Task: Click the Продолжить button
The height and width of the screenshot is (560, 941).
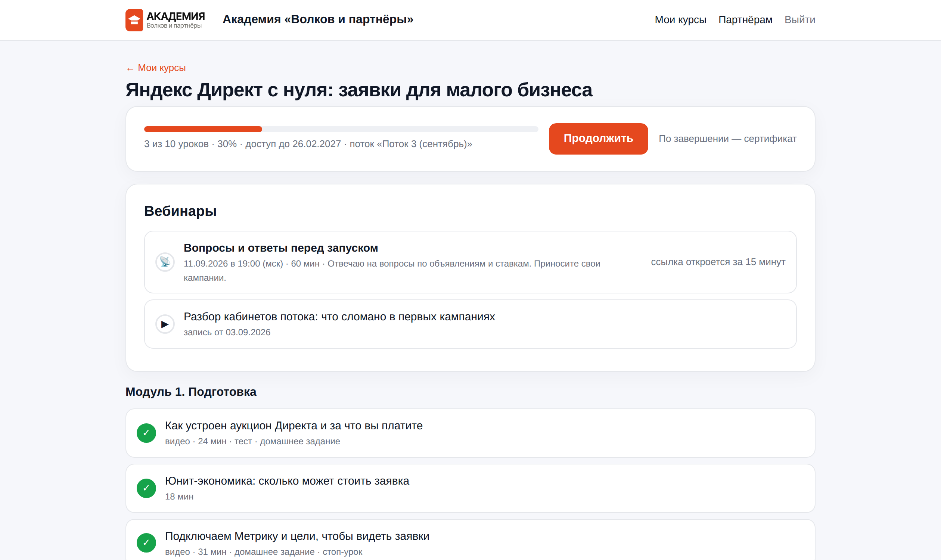Action: coord(598,139)
